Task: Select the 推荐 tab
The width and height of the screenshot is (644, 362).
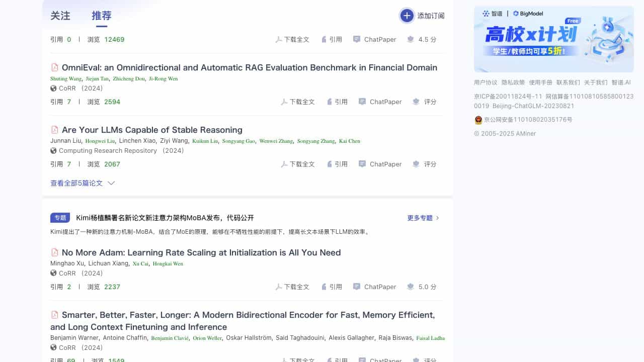Action: pos(102,16)
